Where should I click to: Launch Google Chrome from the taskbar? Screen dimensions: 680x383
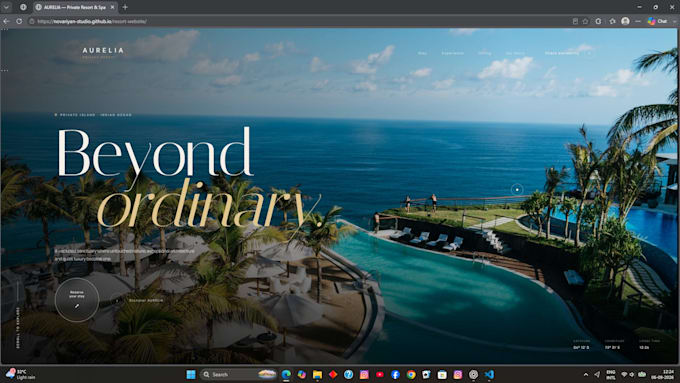[x=411, y=374]
